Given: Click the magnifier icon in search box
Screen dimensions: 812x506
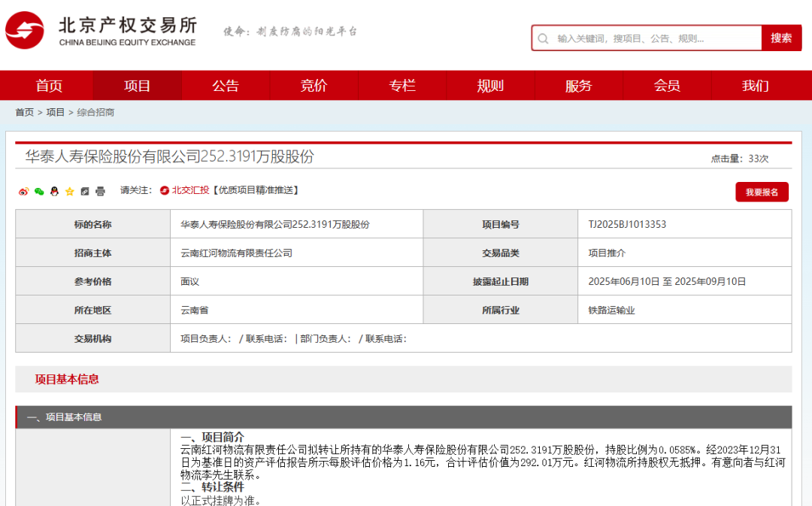Looking at the screenshot, I should (544, 38).
